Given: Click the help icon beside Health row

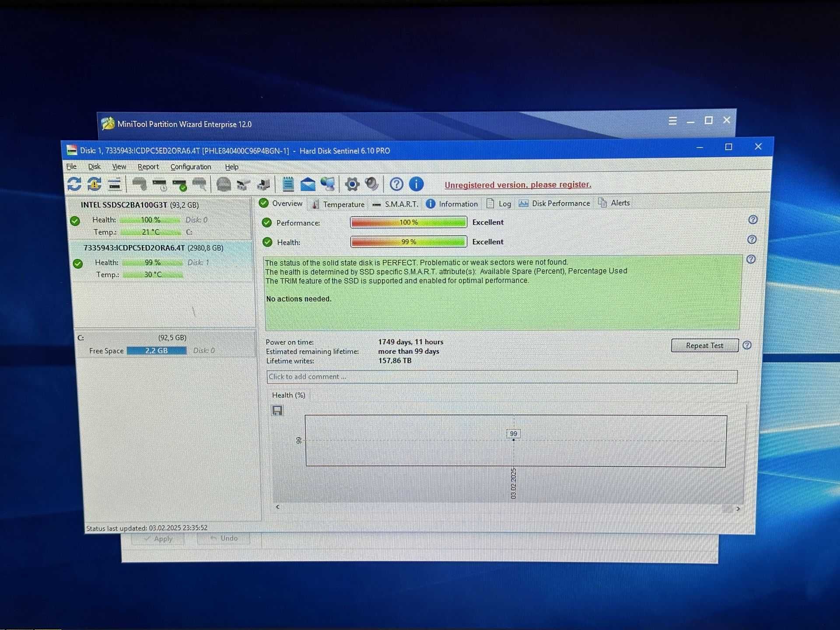Looking at the screenshot, I should click(x=752, y=239).
